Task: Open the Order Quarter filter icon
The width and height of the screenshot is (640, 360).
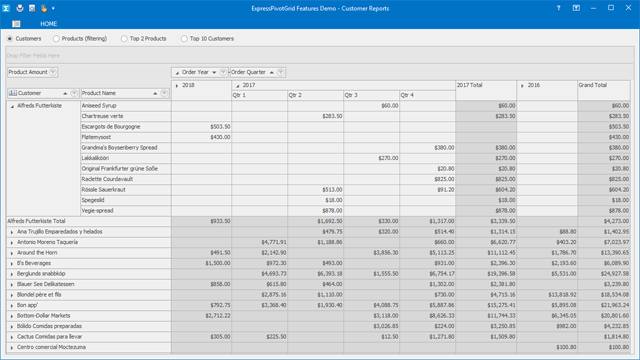Action: click(x=280, y=72)
